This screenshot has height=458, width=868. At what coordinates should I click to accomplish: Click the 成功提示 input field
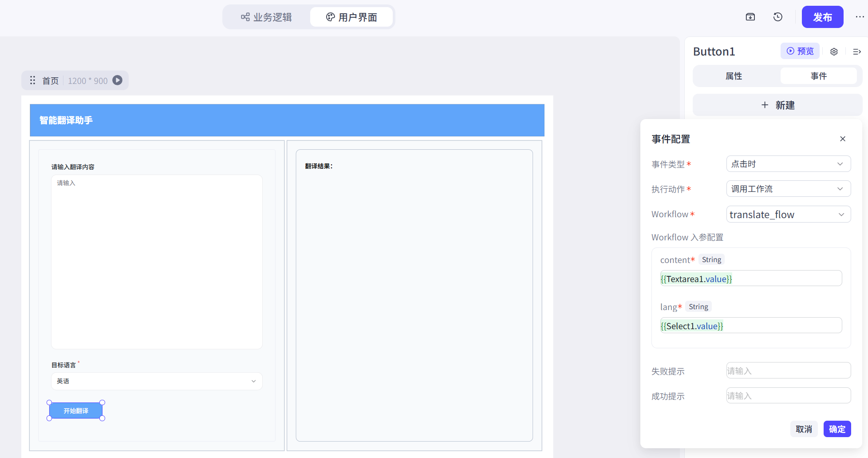tap(788, 395)
